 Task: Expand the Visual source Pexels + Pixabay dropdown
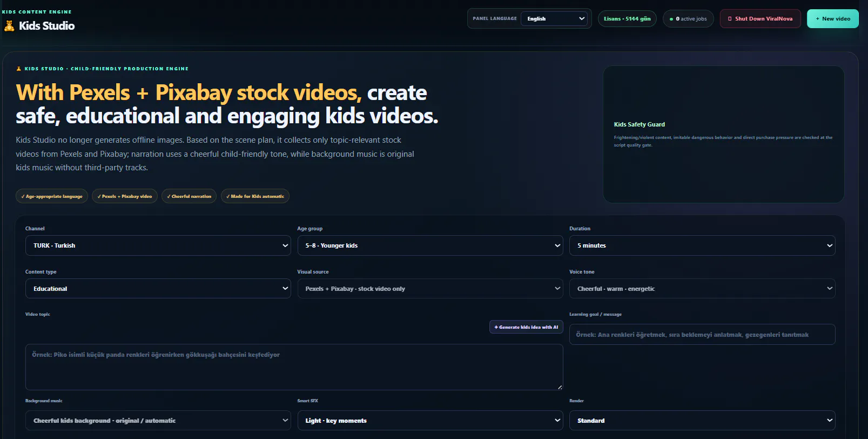pos(430,289)
